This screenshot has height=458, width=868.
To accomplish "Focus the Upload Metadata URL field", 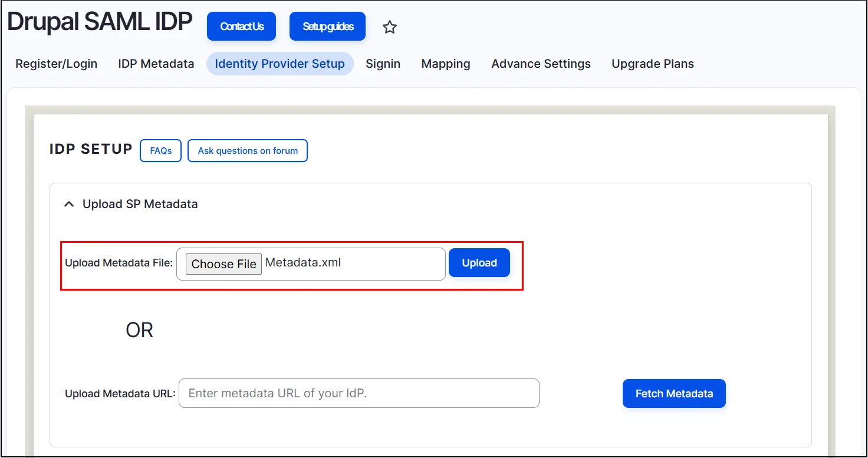I will point(359,393).
